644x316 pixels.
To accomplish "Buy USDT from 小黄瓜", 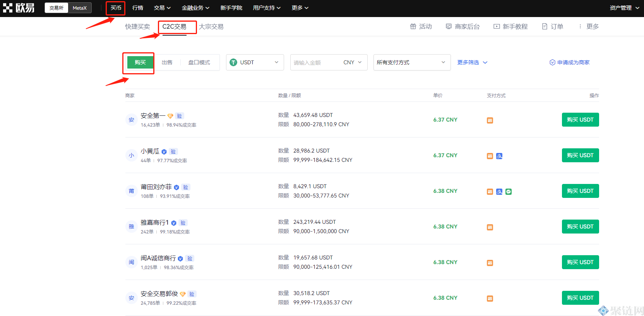I will pos(580,155).
